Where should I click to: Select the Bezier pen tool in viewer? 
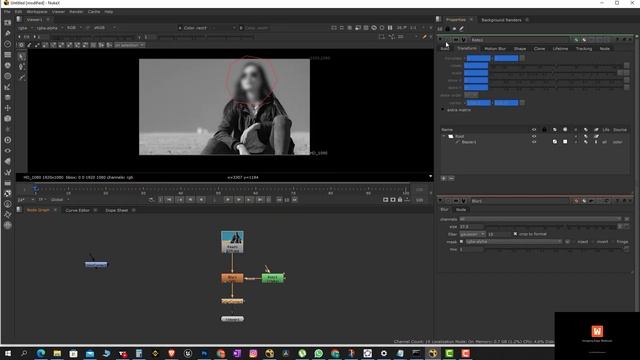point(22,67)
